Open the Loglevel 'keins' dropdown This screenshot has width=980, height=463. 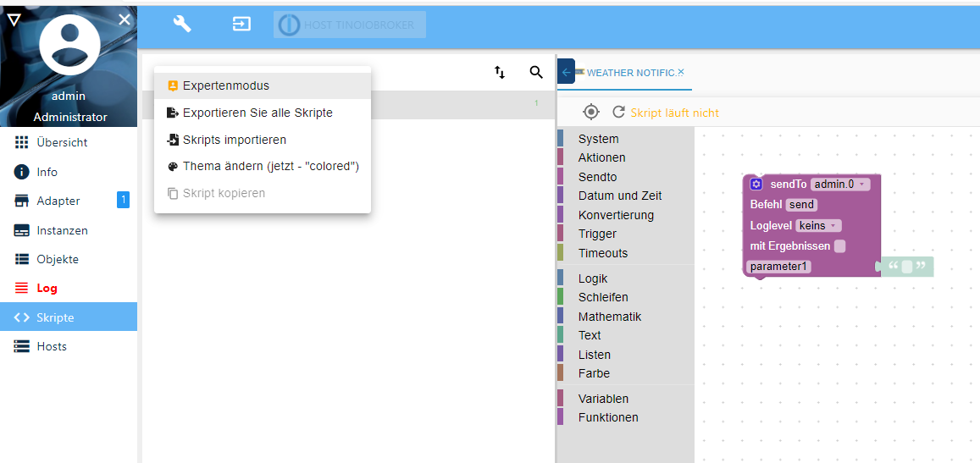click(818, 225)
